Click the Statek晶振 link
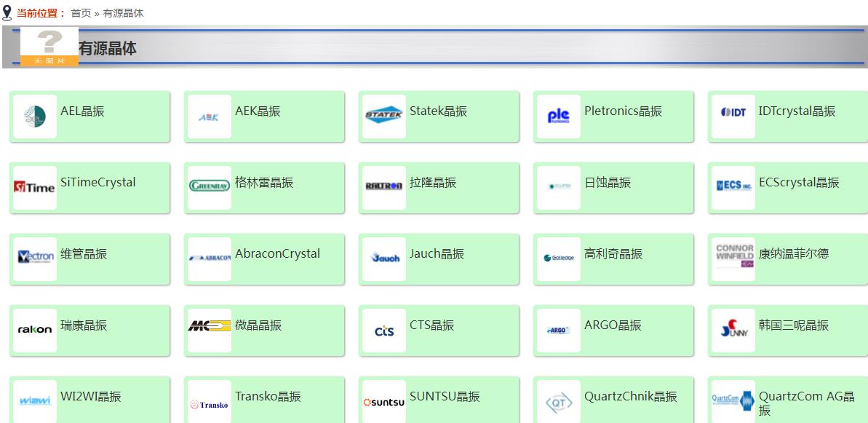The image size is (868, 423). point(438,111)
